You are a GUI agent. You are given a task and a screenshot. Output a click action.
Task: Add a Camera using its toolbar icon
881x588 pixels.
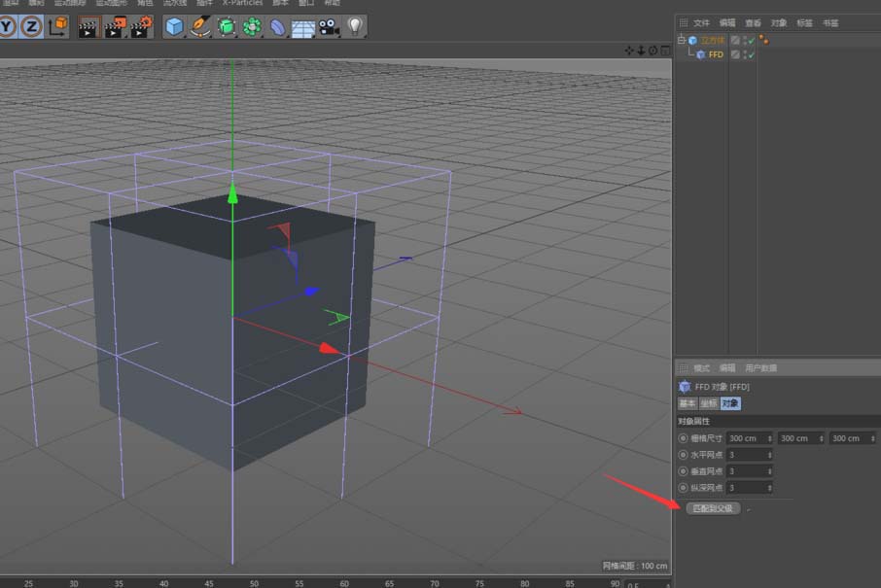click(329, 26)
